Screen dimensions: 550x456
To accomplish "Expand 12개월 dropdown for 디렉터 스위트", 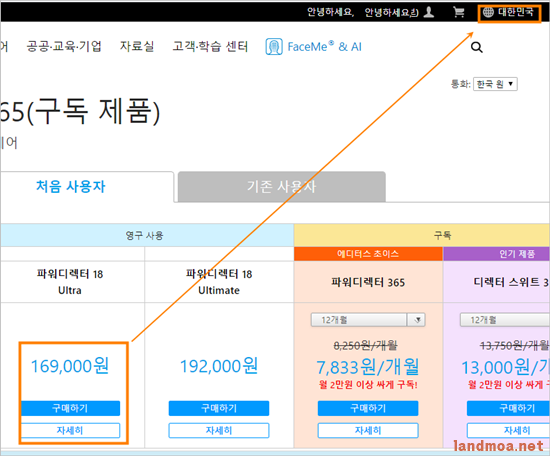I will click(504, 320).
